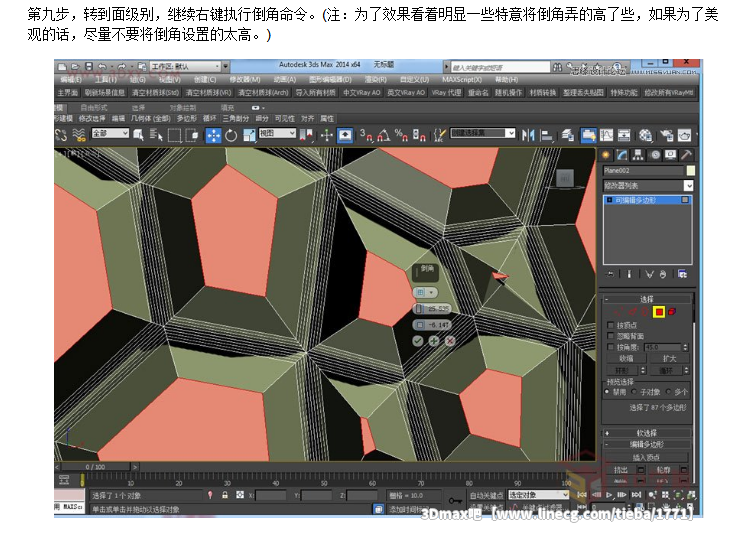Open the 全部 selection filter dropdown

(x=110, y=133)
